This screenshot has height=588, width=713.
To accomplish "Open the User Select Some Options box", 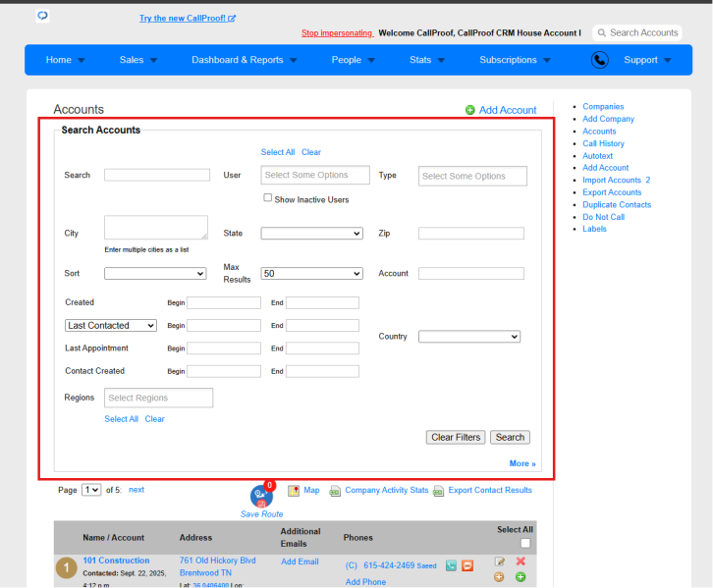I will click(315, 175).
